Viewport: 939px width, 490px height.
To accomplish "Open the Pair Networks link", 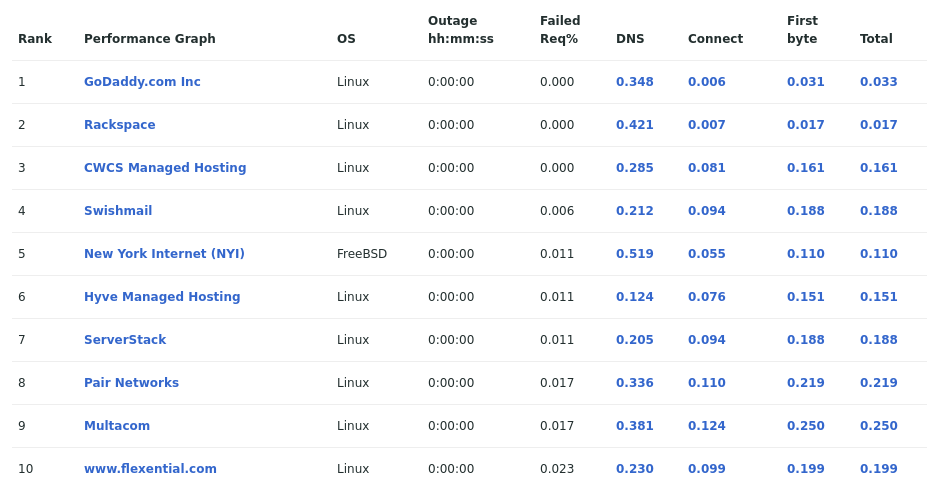I will (131, 383).
